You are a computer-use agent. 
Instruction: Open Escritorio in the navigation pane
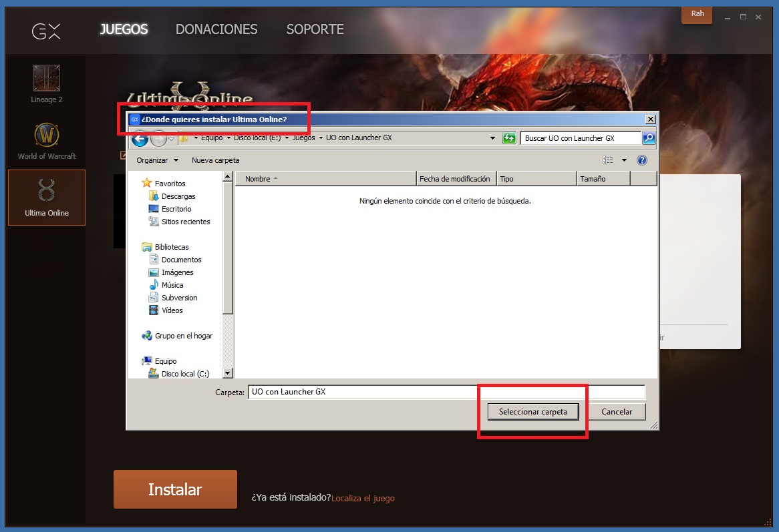click(x=176, y=209)
